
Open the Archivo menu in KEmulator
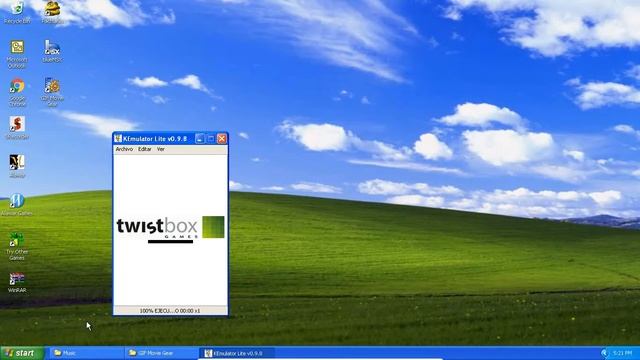(x=124, y=149)
